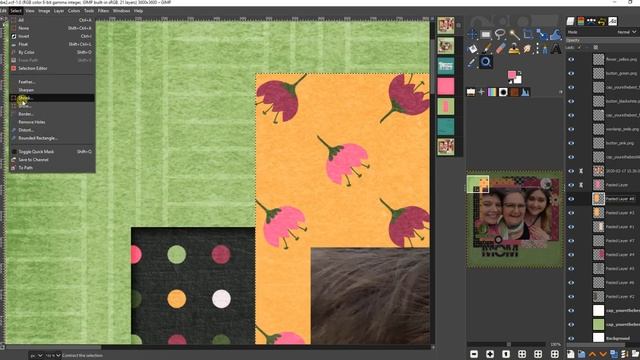Hide the button_pink.png layer
This screenshot has width=640, height=360.
pyautogui.click(x=571, y=143)
